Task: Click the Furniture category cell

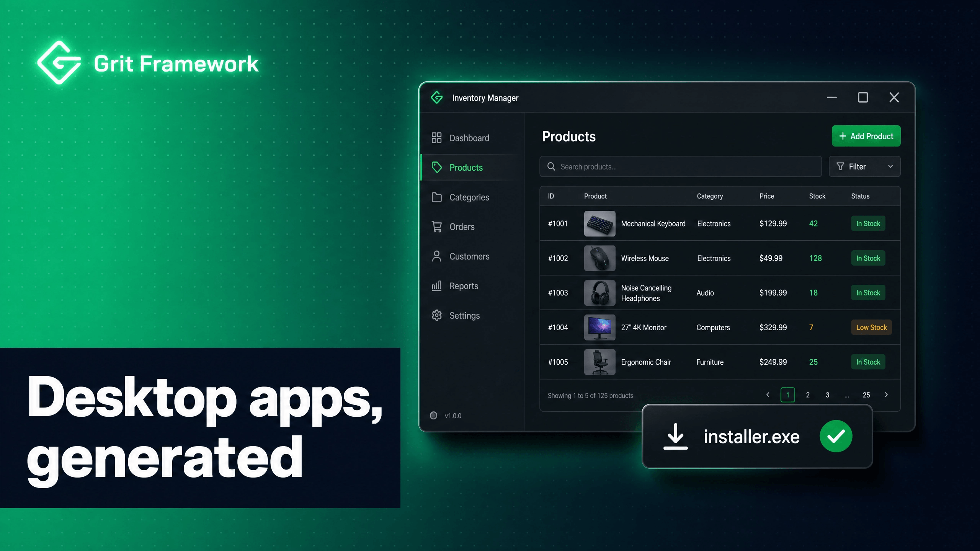Action: pos(710,362)
